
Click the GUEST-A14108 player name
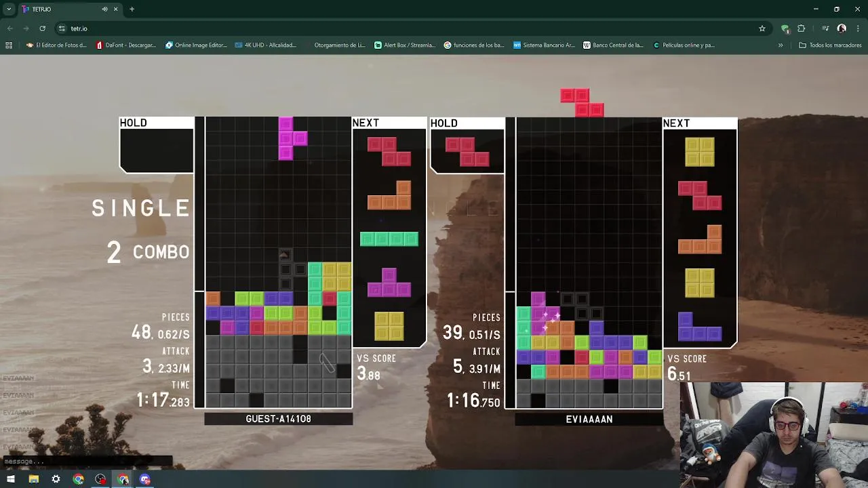(x=278, y=419)
